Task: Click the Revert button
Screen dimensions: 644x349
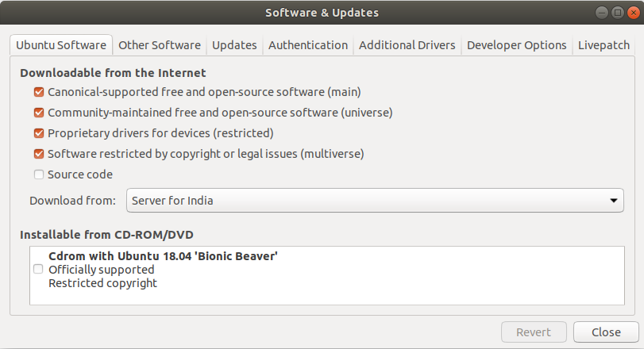Action: point(534,332)
